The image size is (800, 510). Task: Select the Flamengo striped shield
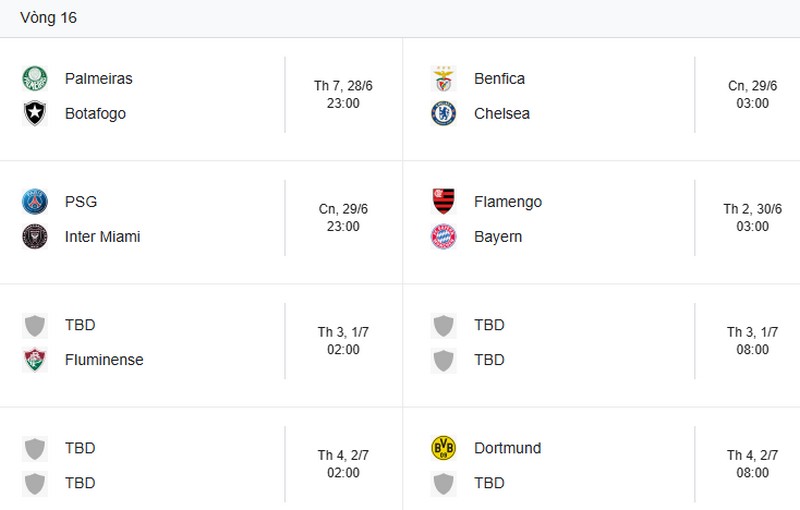(443, 201)
